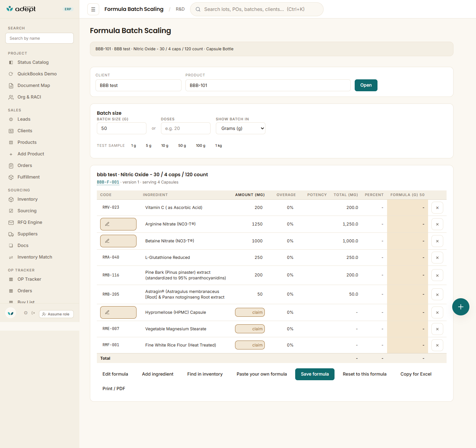Click the Open product button
Screen dimensions: 476x448
coord(366,85)
